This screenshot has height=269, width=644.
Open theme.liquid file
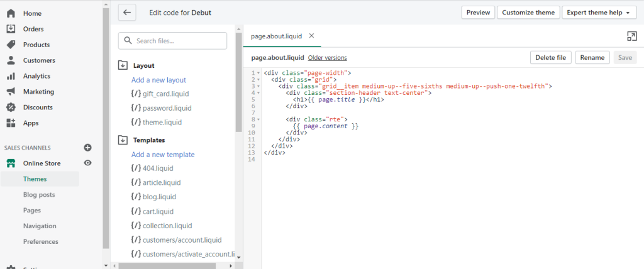click(162, 122)
